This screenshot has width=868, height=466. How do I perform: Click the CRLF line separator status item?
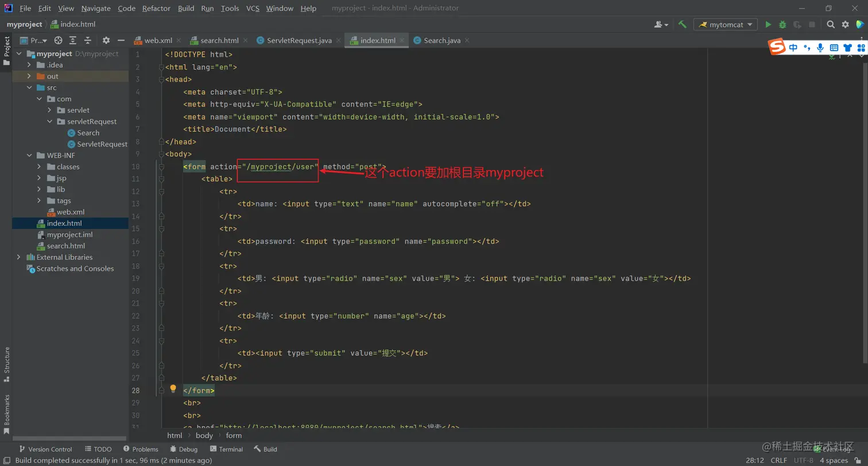point(778,460)
